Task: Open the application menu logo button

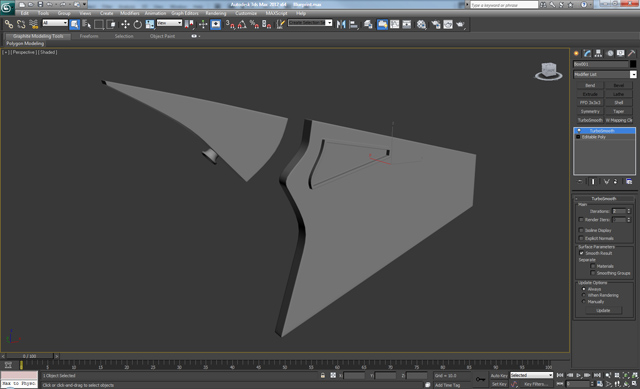Action: [7, 7]
